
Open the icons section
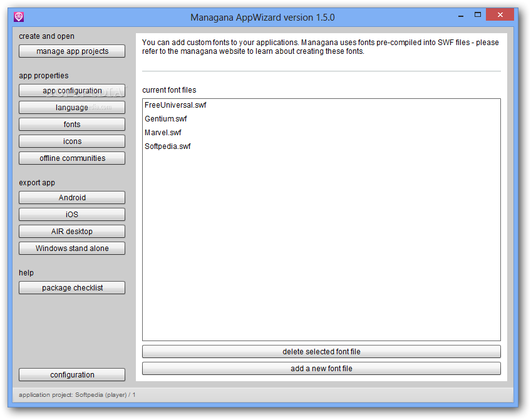(72, 141)
